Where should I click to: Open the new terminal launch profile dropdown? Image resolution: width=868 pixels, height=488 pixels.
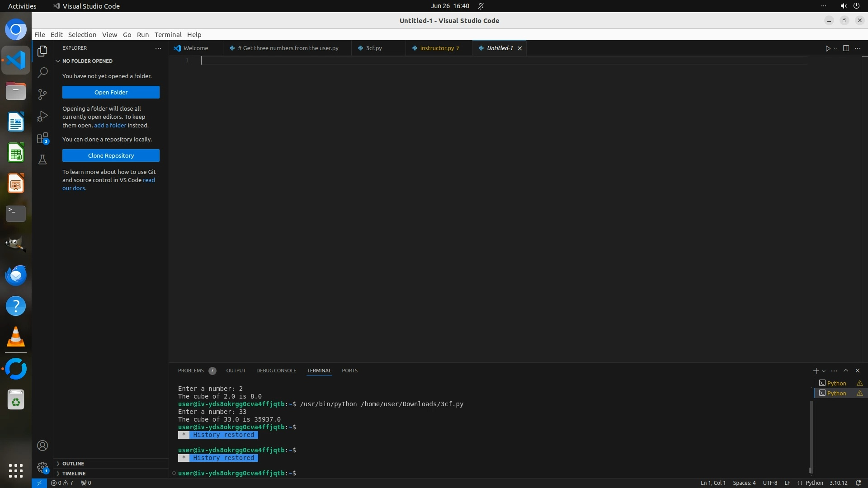point(824,371)
